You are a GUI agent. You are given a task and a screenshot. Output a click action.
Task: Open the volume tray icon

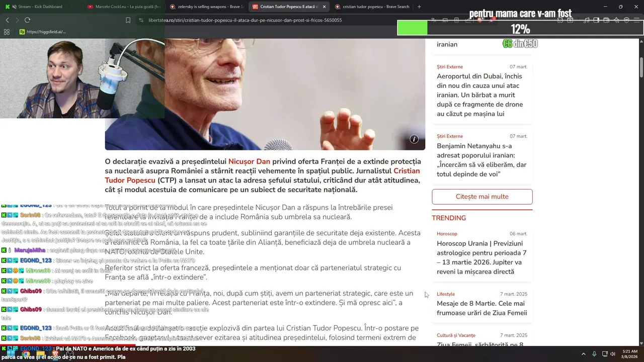pos(613,354)
